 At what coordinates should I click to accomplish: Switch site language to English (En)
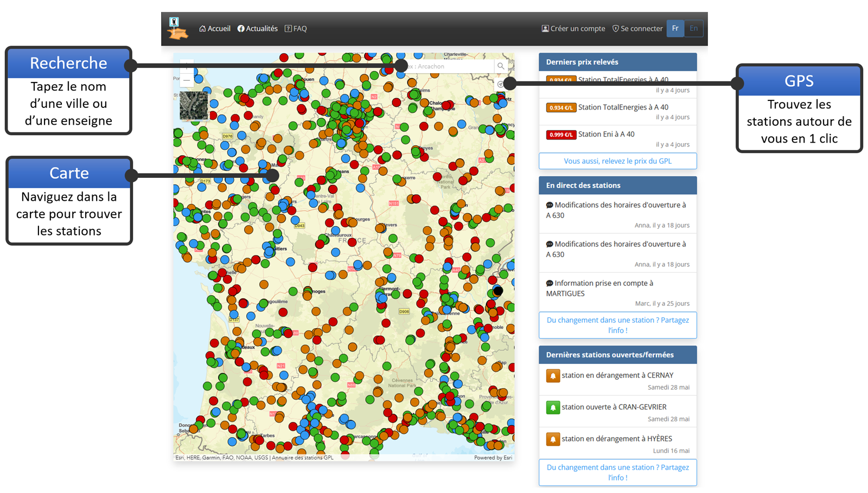[x=694, y=28]
